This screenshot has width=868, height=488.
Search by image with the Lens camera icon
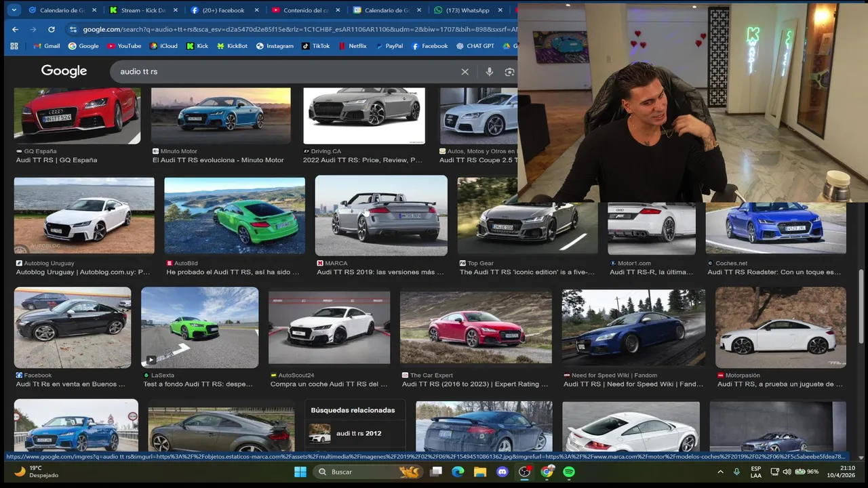pos(510,72)
